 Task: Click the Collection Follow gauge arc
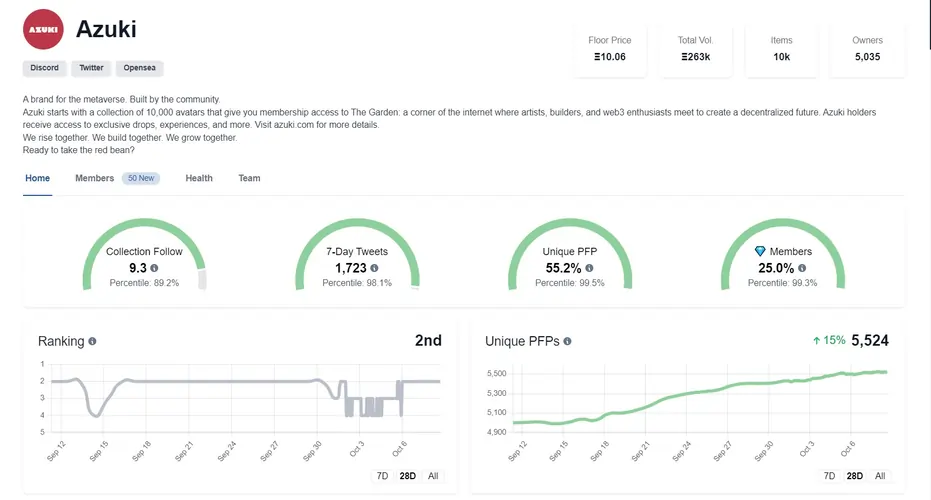coord(144,223)
